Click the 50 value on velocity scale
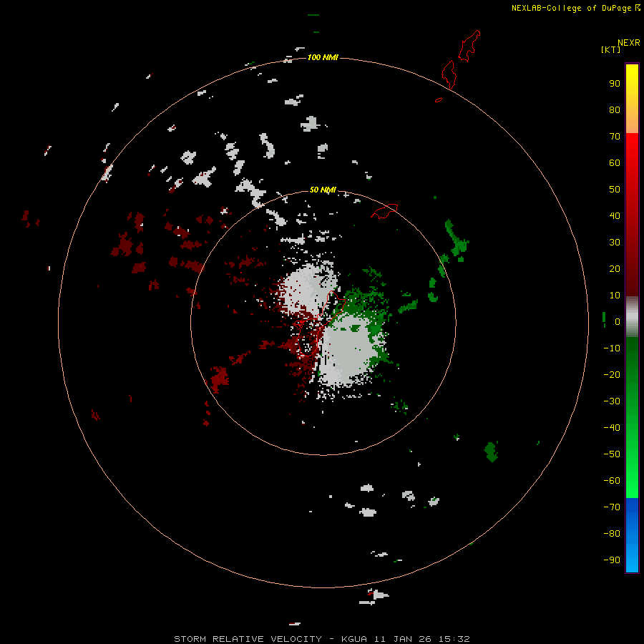The height and width of the screenshot is (644, 644). [615, 190]
